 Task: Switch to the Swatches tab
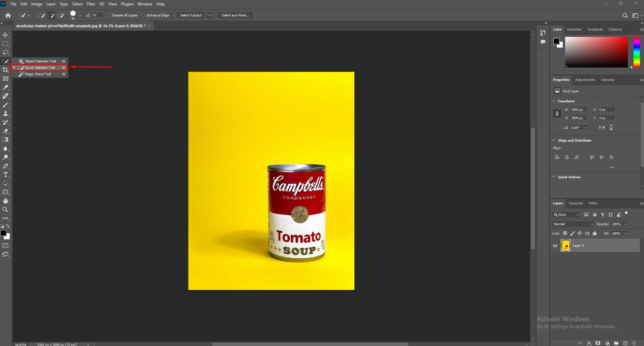coord(574,29)
